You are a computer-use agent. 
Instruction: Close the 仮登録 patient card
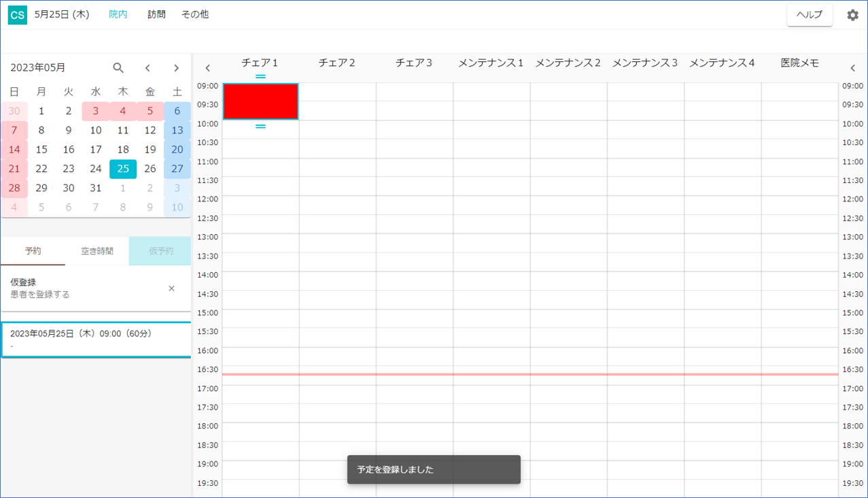click(x=171, y=288)
